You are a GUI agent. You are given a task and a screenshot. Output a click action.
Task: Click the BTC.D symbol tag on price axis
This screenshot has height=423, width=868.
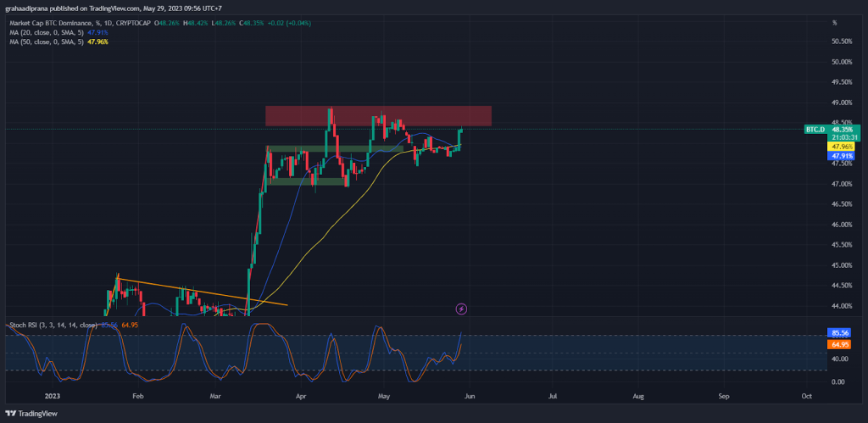[815, 130]
